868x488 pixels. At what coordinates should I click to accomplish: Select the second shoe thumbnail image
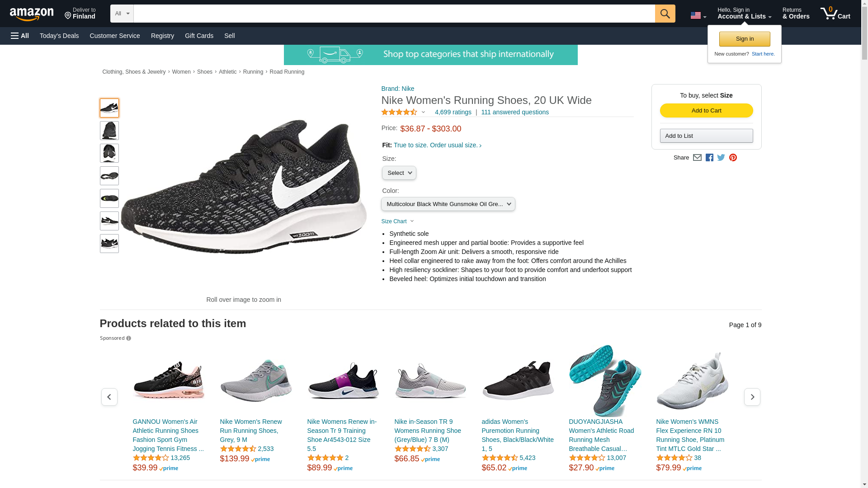tap(109, 131)
